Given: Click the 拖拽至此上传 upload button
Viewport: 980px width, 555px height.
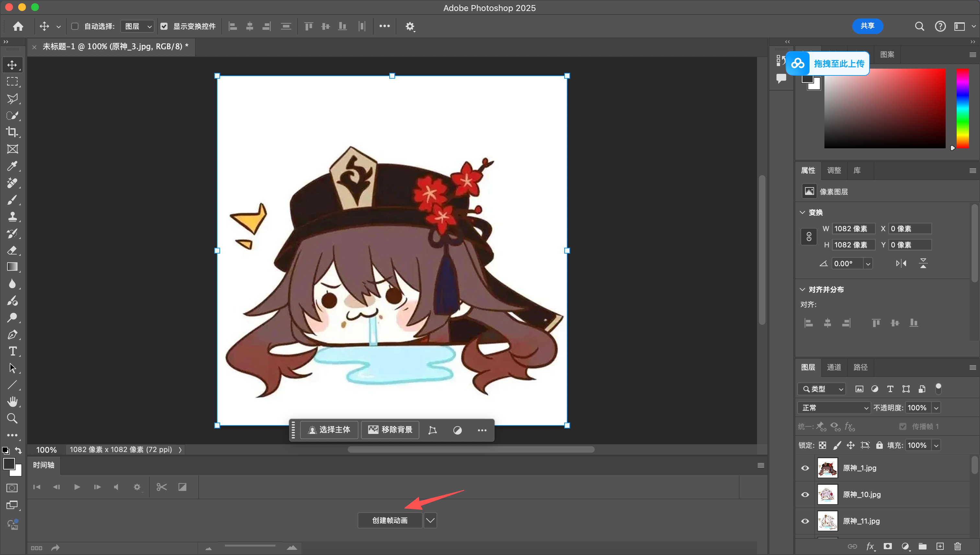Looking at the screenshot, I should point(827,63).
